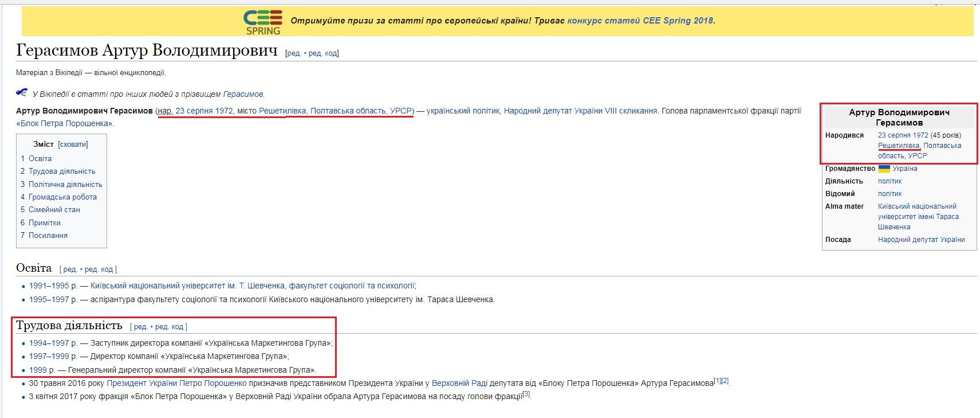
Task: Hide the table of contents via «сховати»
Action: click(x=73, y=144)
